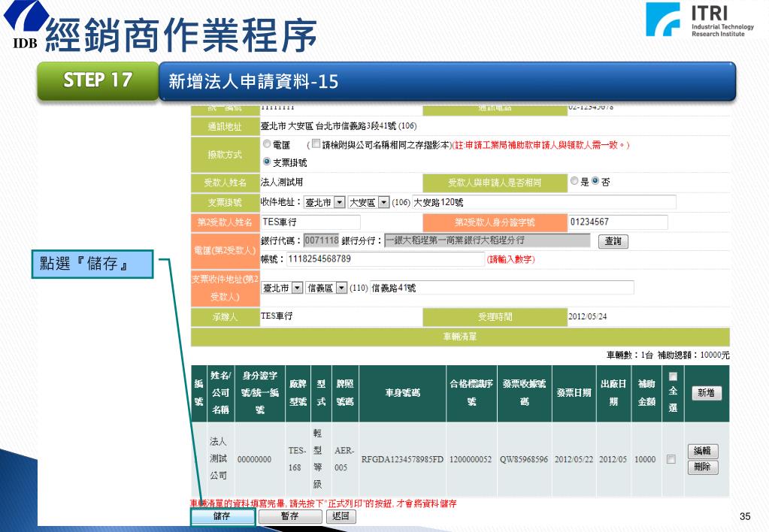Click the 刪除 button for vehicle row
The height and width of the screenshot is (532, 769).
click(x=702, y=467)
